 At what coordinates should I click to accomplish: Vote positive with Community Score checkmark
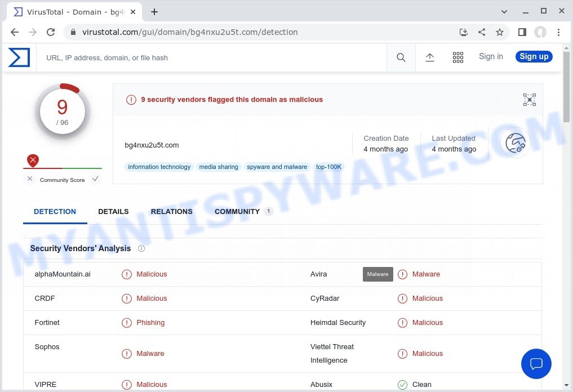pyautogui.click(x=95, y=179)
